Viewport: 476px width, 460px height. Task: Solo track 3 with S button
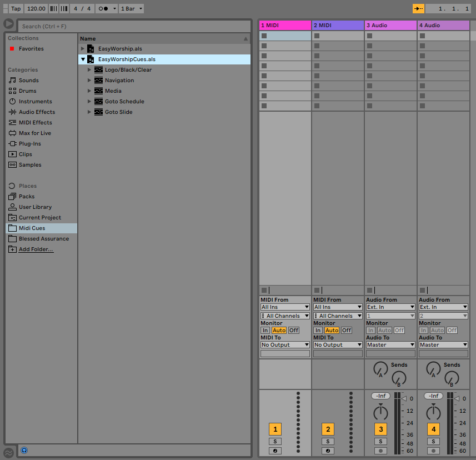pos(380,442)
